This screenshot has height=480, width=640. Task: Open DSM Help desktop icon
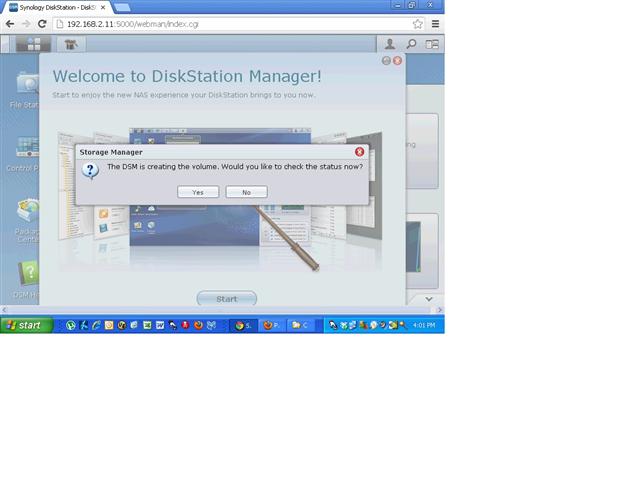(27, 280)
